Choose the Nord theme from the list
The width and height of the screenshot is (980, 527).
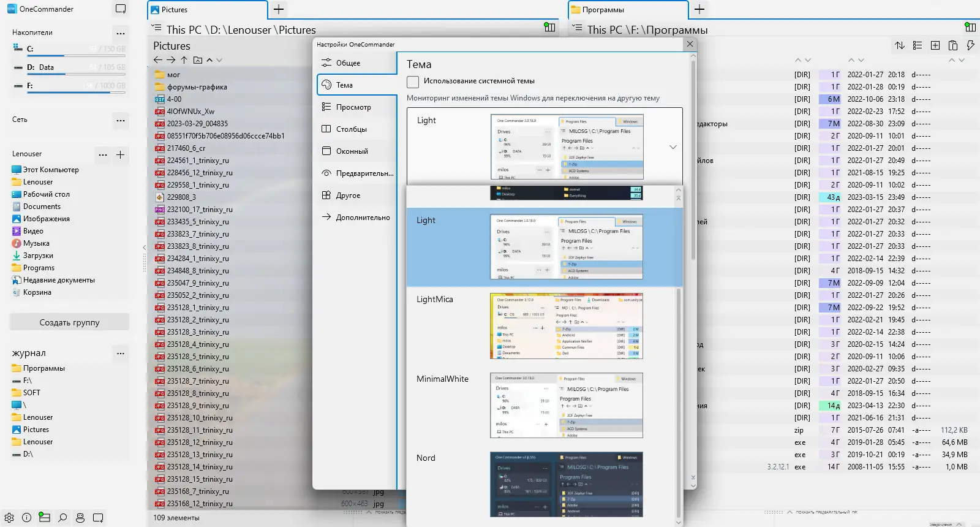pyautogui.click(x=545, y=485)
